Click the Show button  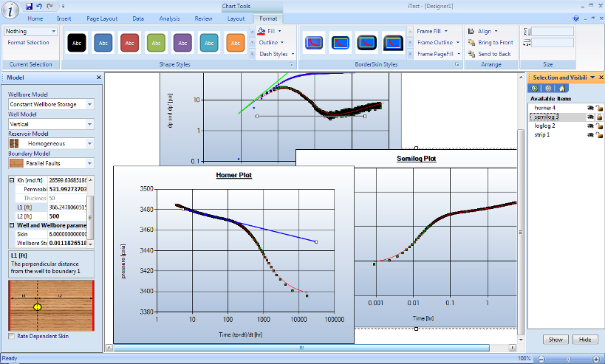point(556,340)
